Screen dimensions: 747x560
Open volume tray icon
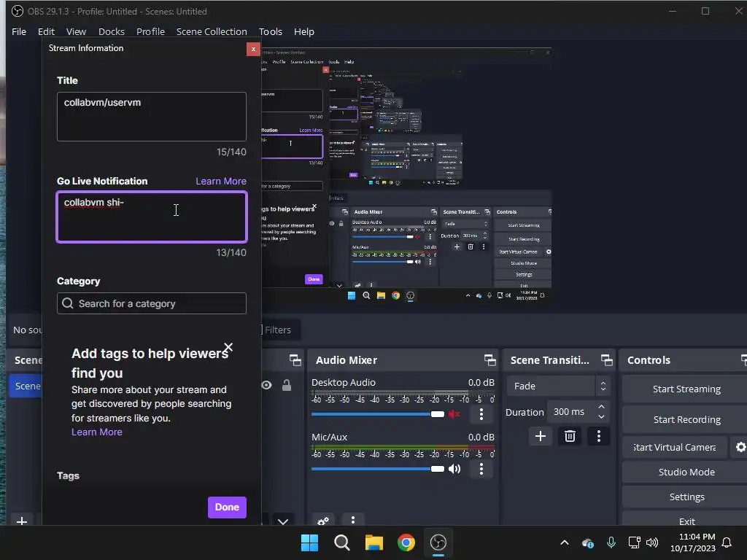pos(652,542)
